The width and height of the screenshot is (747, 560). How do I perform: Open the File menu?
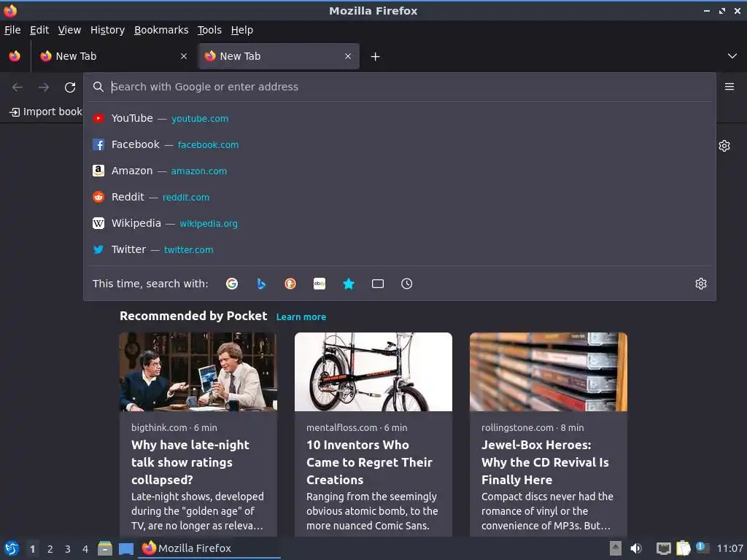point(12,30)
